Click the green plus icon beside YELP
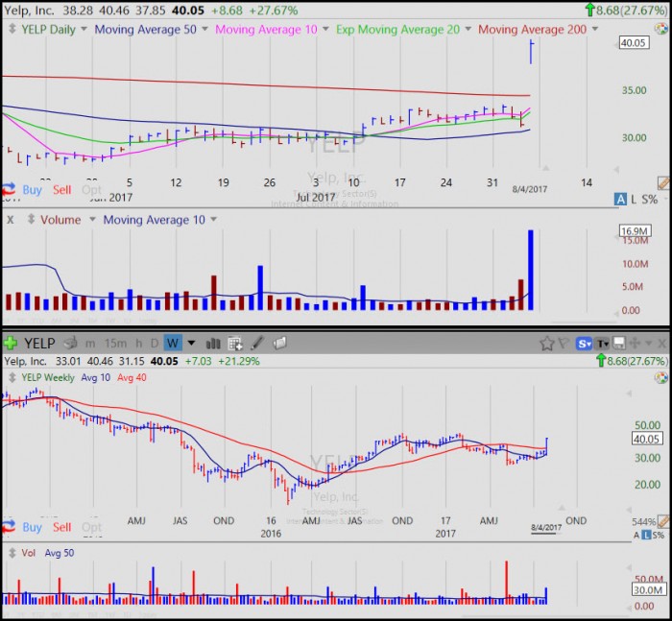672x621 pixels. [10, 344]
